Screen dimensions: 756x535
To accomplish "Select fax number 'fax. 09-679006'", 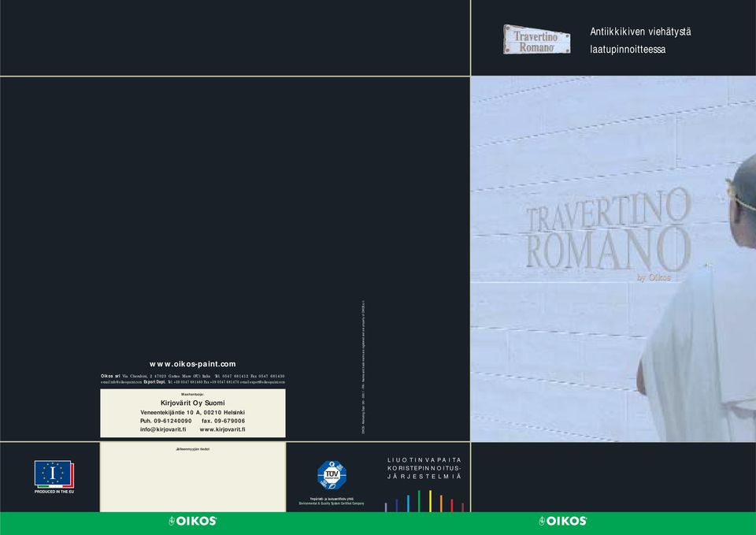I will point(223,422).
